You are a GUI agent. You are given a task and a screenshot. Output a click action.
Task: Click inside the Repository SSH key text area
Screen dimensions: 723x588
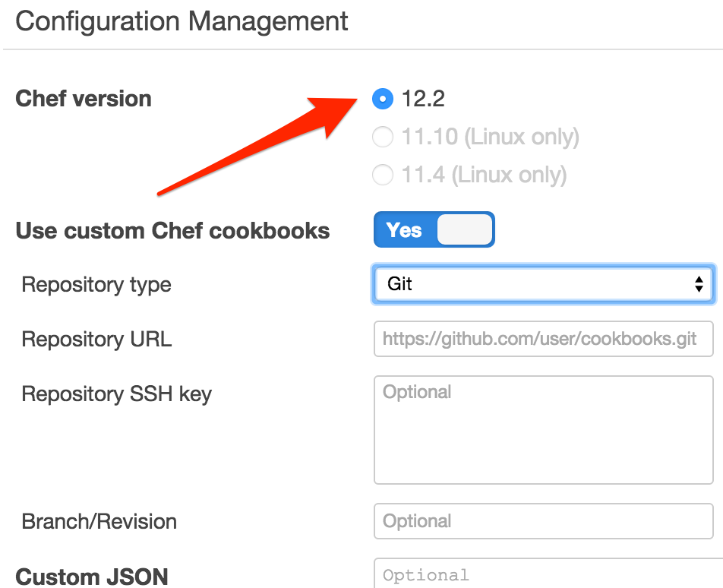coord(543,429)
